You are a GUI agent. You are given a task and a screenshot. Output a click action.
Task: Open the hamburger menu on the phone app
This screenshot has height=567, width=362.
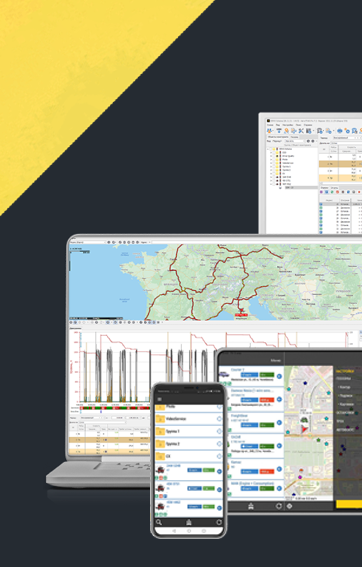point(159,399)
